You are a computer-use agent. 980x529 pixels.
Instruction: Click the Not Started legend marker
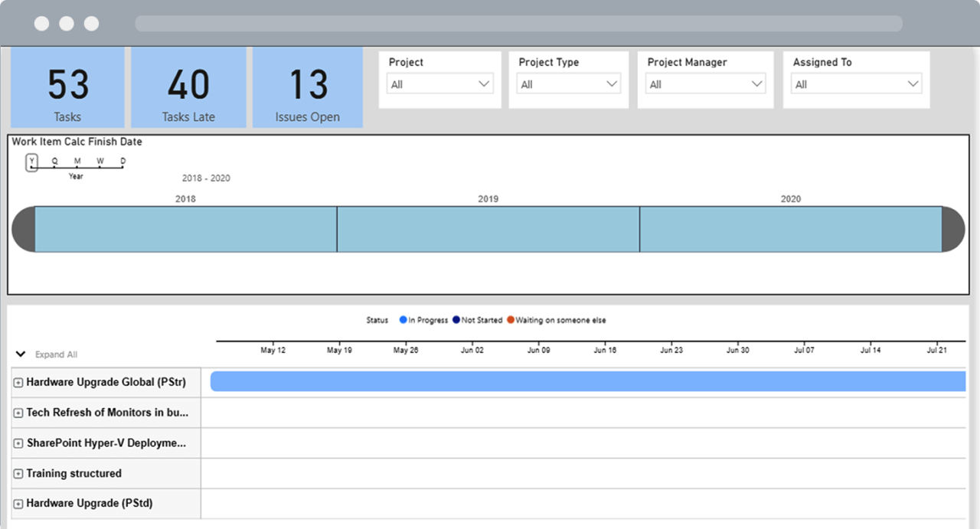[457, 320]
